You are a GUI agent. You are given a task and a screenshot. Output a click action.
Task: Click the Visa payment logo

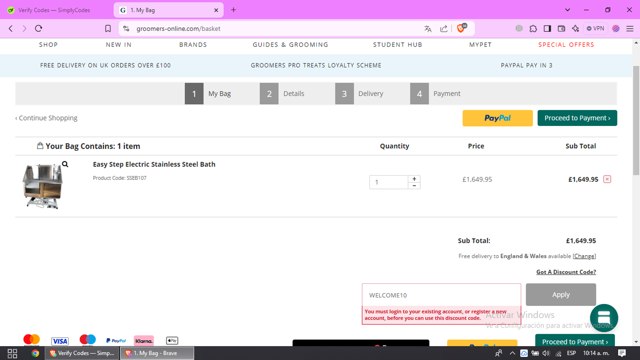pos(60,341)
